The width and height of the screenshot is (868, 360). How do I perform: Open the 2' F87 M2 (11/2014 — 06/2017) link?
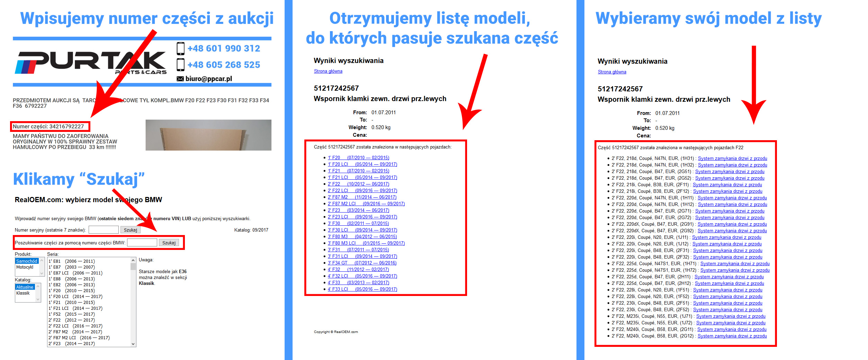[363, 197]
